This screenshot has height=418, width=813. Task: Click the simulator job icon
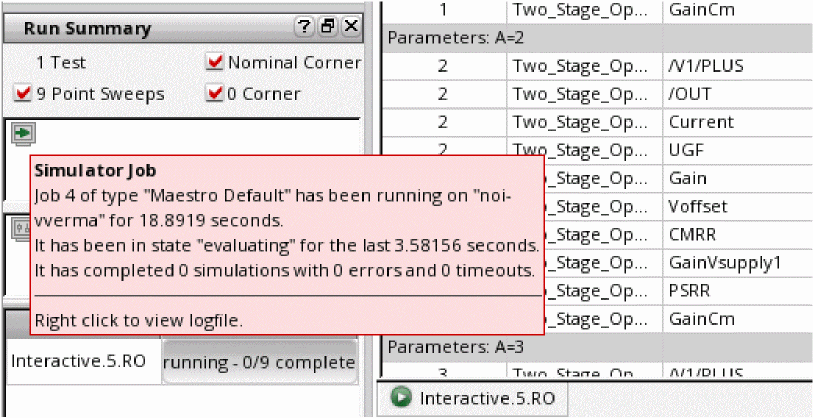(21, 132)
